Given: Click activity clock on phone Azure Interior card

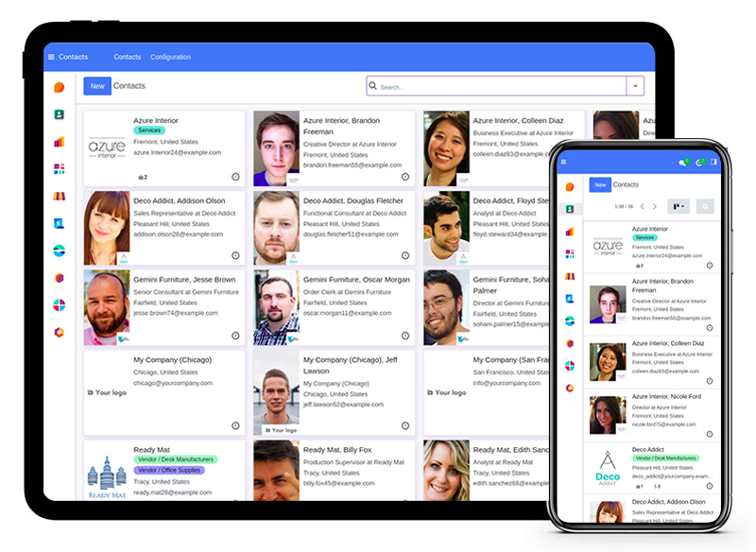Looking at the screenshot, I should pos(710,266).
